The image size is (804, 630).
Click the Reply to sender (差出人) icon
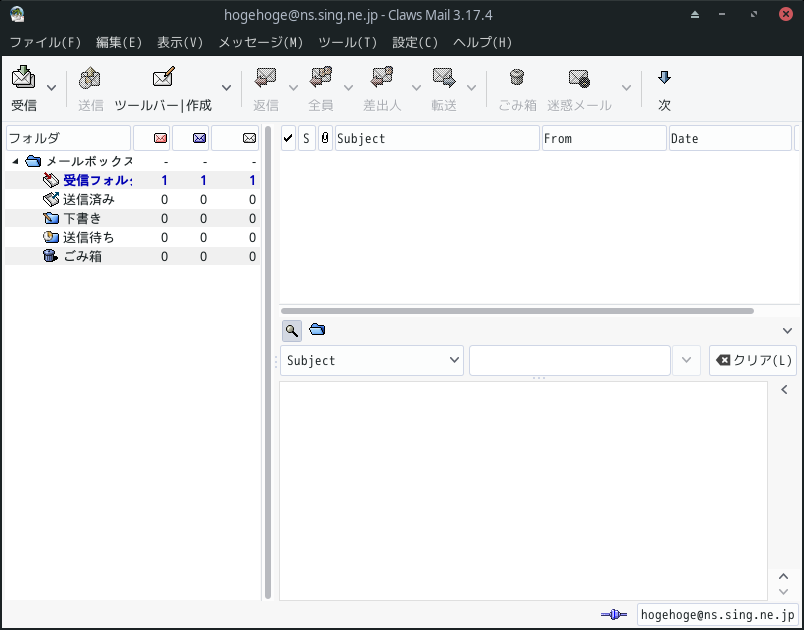click(382, 77)
